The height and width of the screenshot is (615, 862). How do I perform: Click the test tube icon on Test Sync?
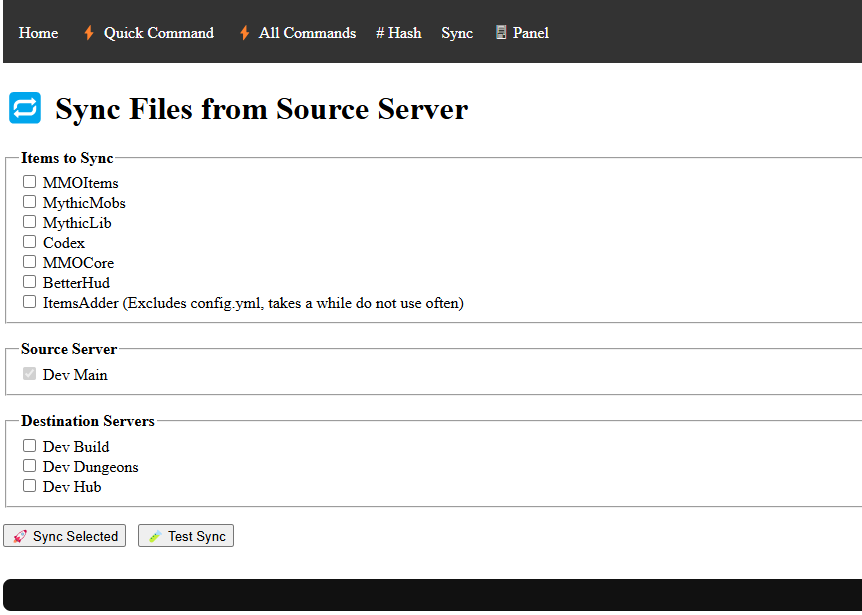155,537
